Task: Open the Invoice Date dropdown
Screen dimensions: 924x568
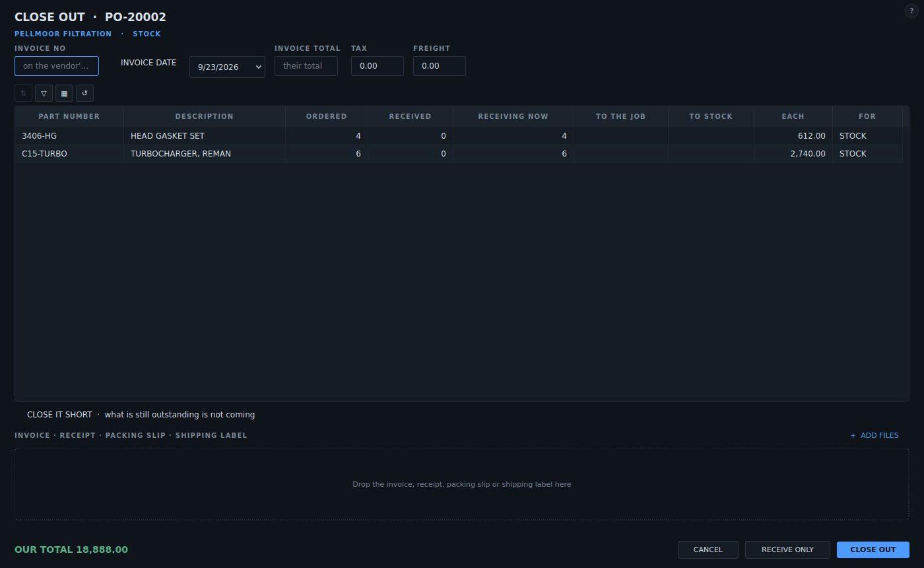Action: pyautogui.click(x=227, y=67)
